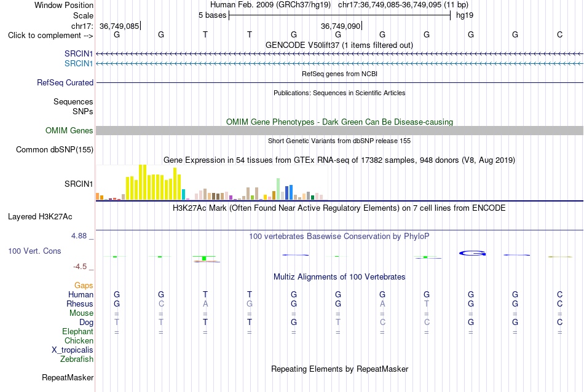Click the SRCIN1 label beside the GTEx chart
This screenshot has width=584, height=392.
coord(79,184)
